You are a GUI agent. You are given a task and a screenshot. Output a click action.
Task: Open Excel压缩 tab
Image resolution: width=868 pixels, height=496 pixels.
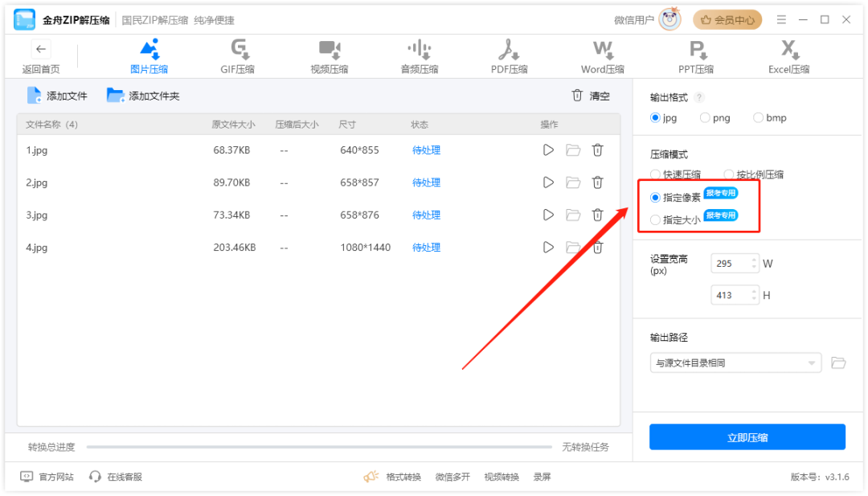point(789,57)
